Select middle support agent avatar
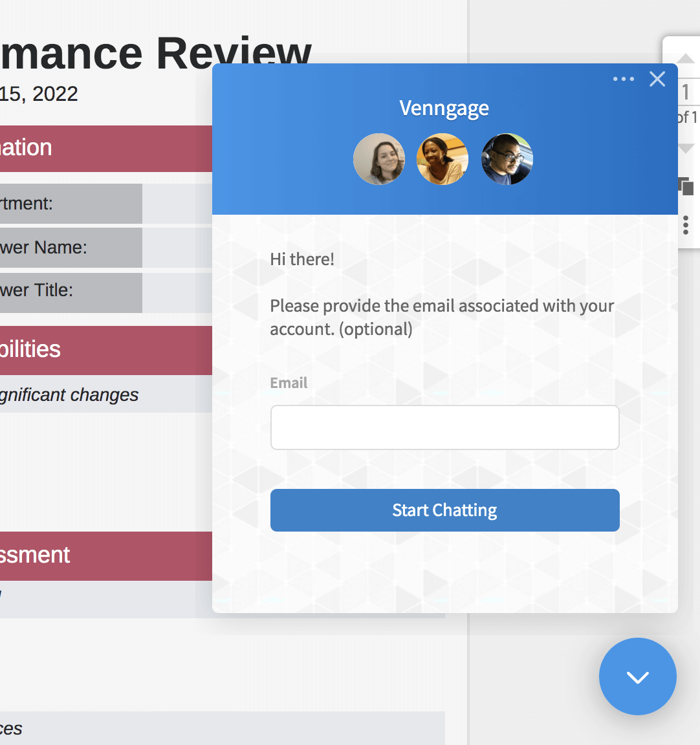700x745 pixels. (x=443, y=158)
